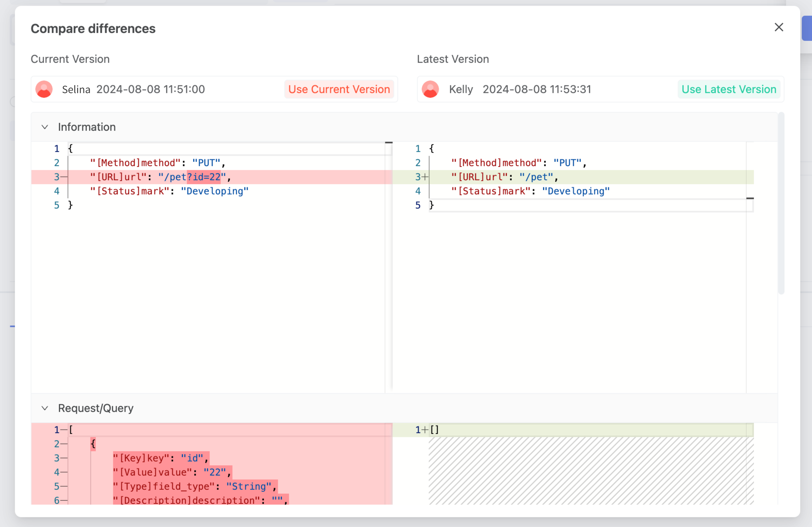Click timestamp 2024-08-08 11:51:00

coord(150,89)
